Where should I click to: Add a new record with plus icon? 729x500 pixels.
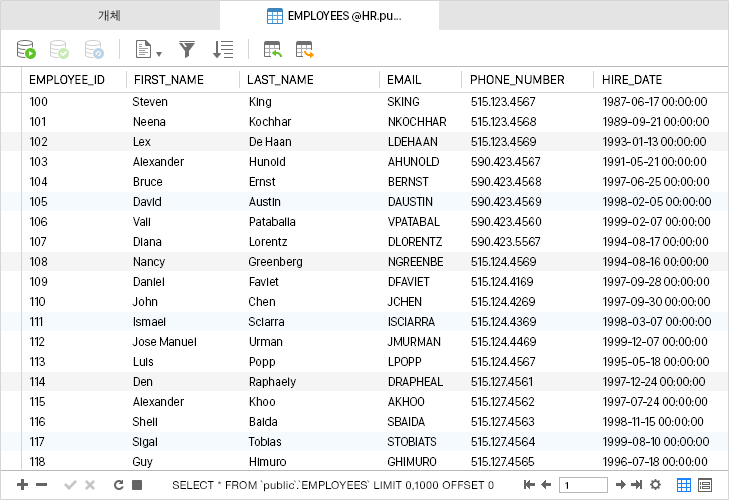coord(23,485)
